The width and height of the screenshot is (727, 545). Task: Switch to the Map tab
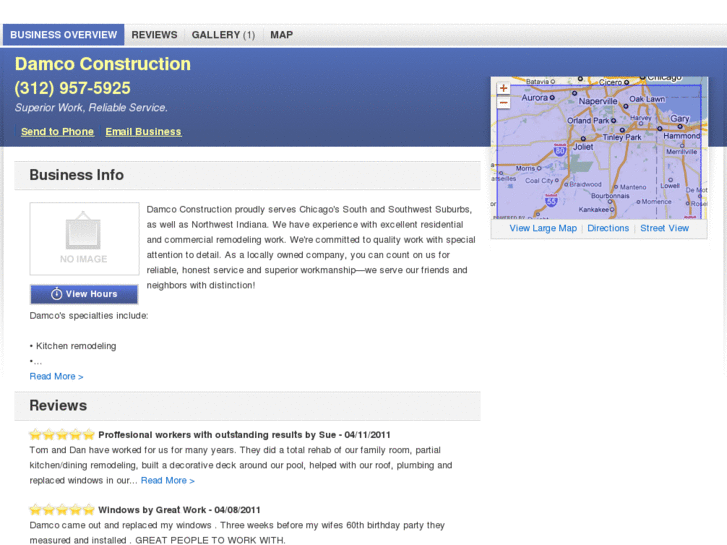coord(281,35)
